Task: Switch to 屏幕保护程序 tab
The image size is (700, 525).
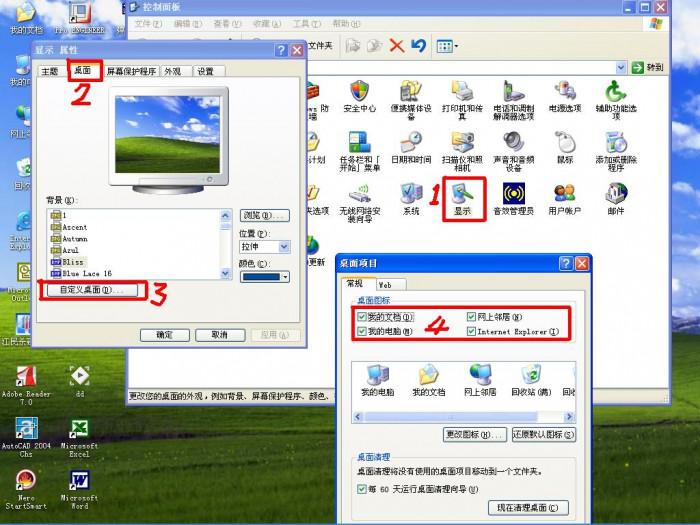Action: [x=131, y=71]
